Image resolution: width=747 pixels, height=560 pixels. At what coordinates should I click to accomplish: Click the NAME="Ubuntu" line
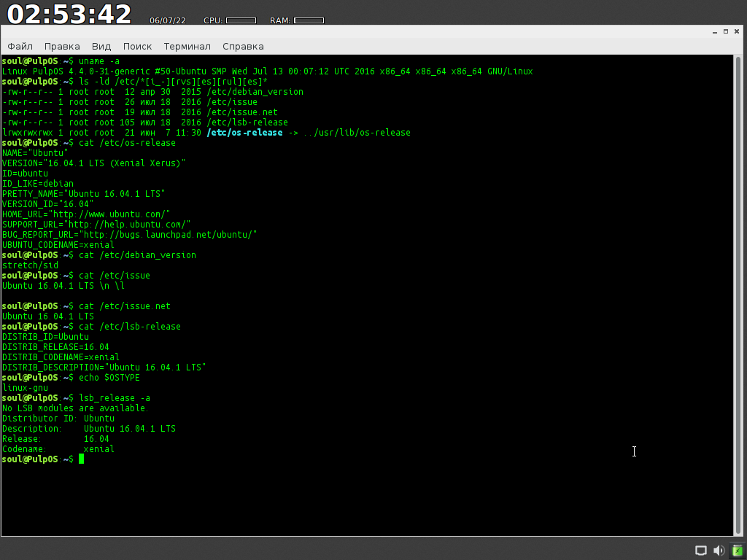pyautogui.click(x=35, y=153)
